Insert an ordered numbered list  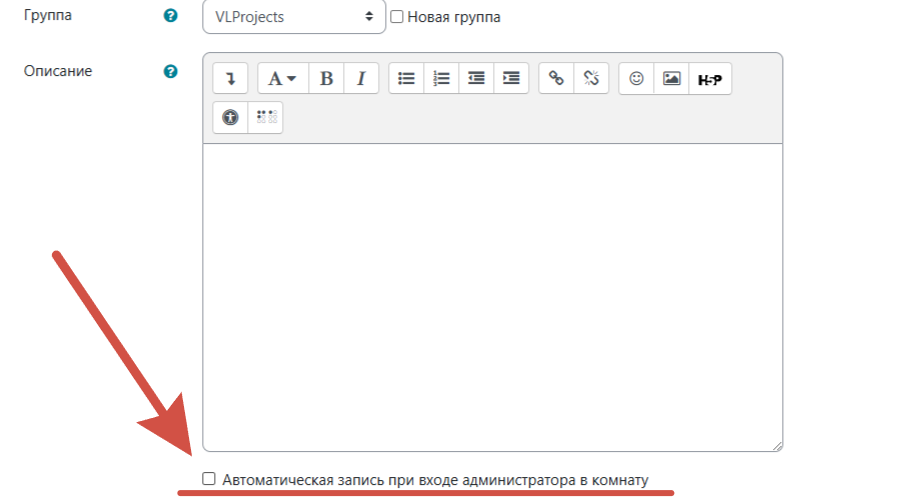(x=441, y=78)
